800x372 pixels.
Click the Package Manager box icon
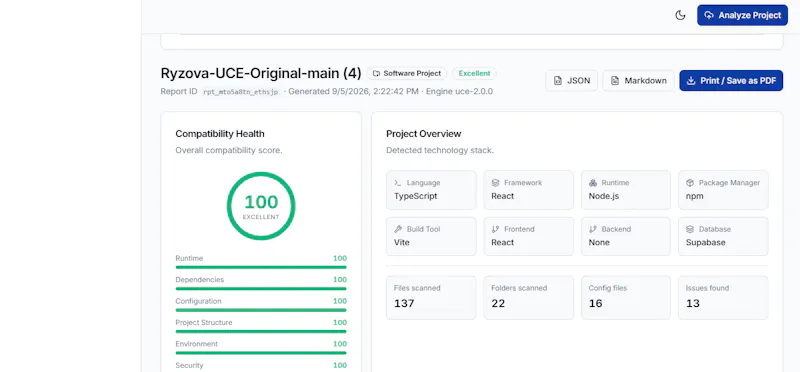tap(690, 183)
